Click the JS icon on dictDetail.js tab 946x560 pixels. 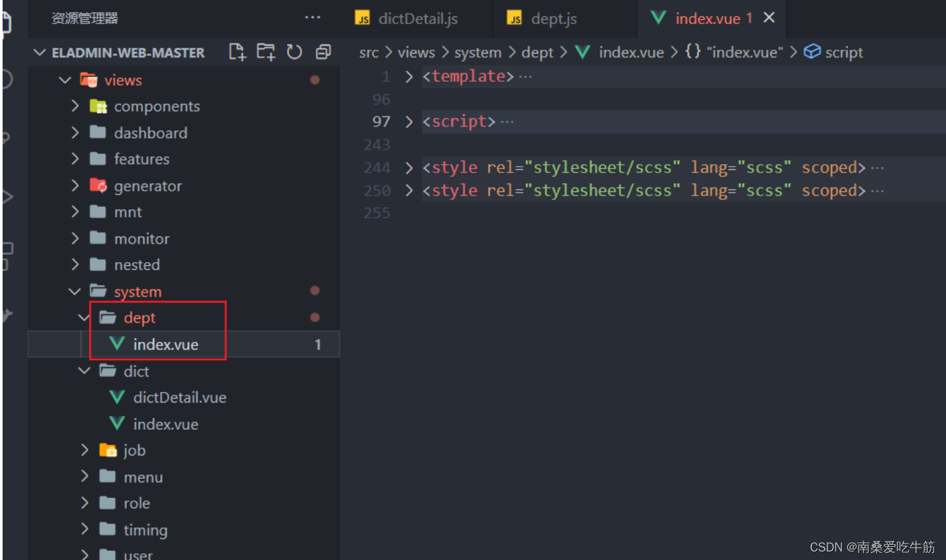click(363, 18)
